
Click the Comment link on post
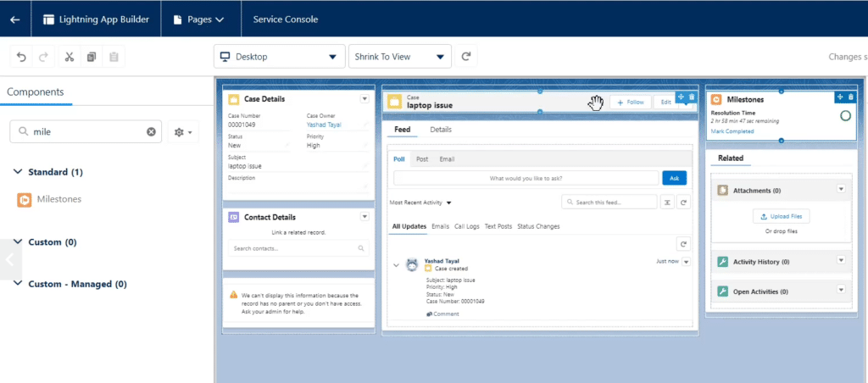442,314
